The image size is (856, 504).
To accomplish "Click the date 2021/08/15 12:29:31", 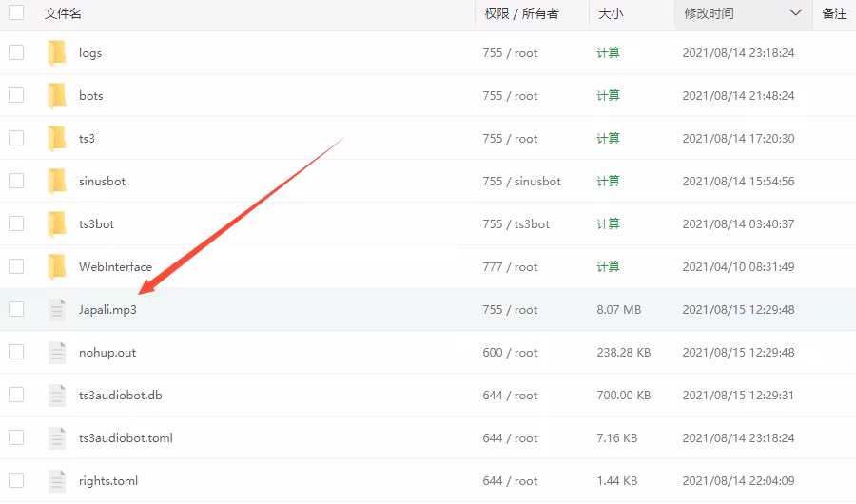I will [738, 396].
